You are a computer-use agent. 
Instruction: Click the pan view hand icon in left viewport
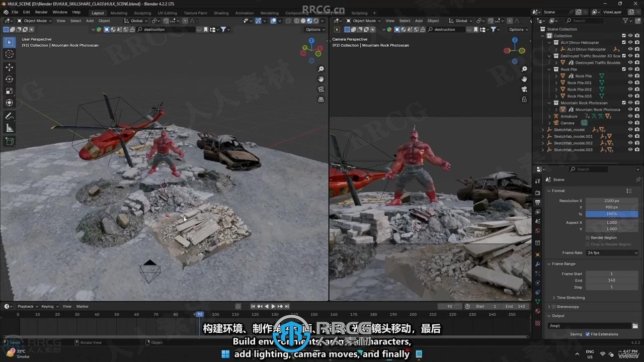[321, 79]
